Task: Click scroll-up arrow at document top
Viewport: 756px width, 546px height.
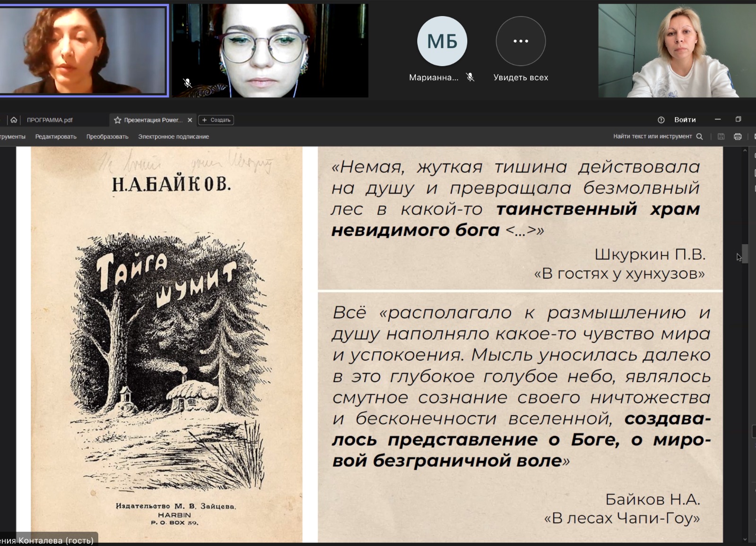Action: pos(745,150)
